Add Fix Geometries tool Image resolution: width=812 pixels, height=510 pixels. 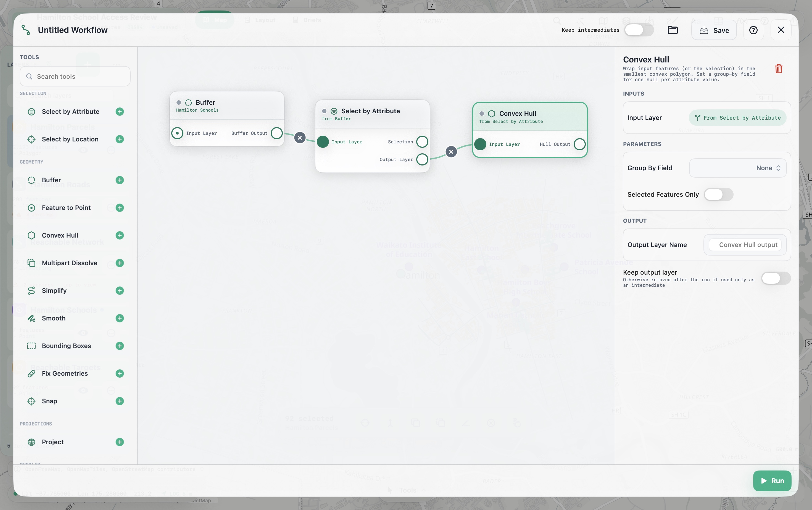[120, 374]
